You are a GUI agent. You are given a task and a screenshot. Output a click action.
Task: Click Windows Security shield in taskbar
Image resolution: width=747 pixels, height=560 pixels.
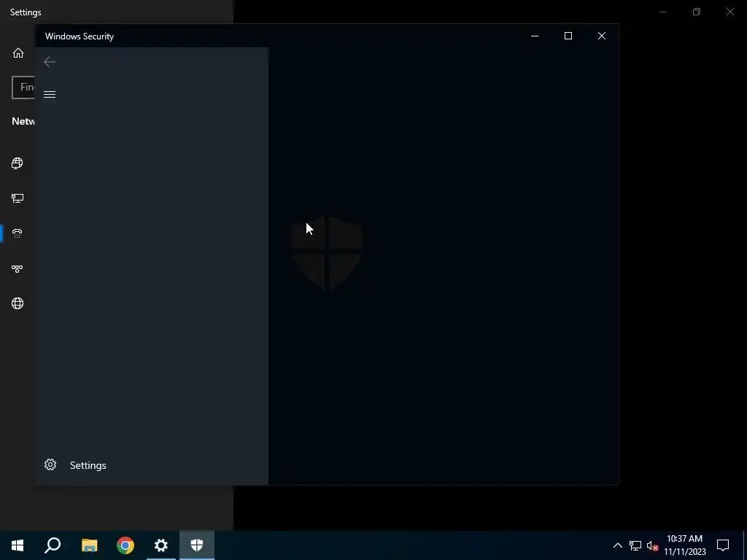(197, 545)
